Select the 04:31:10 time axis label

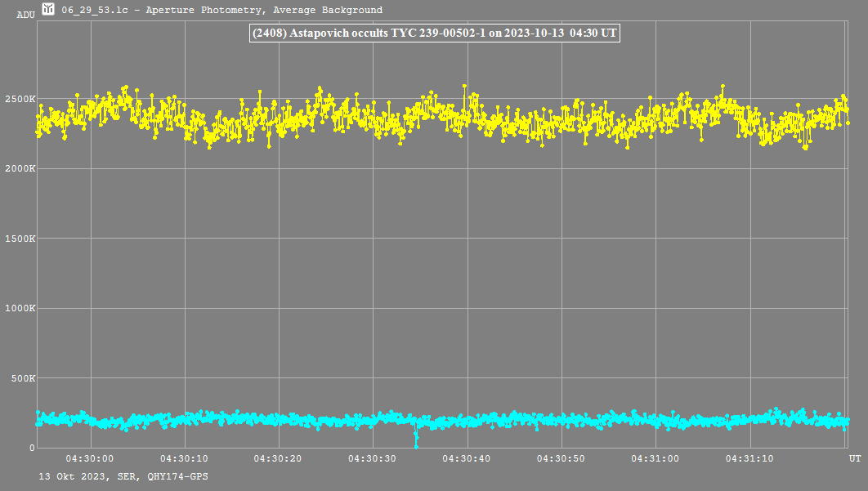[x=749, y=459]
